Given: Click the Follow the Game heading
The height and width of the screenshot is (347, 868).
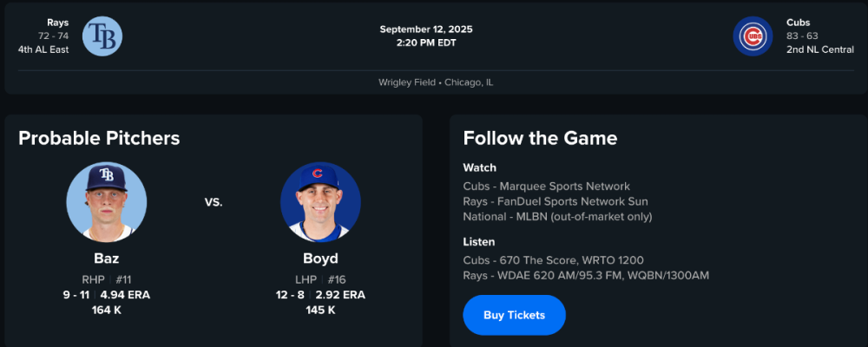Looking at the screenshot, I should pyautogui.click(x=540, y=138).
